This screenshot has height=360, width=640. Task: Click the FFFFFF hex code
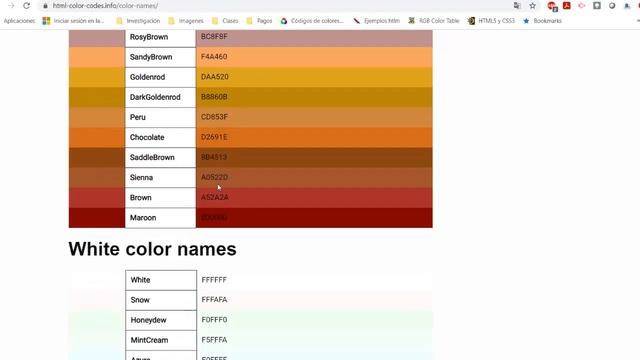click(x=214, y=280)
